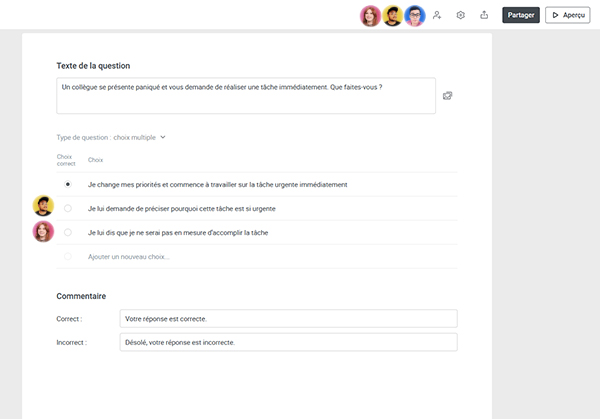Open settings via the gear icon
This screenshot has height=419, width=600.
461,15
